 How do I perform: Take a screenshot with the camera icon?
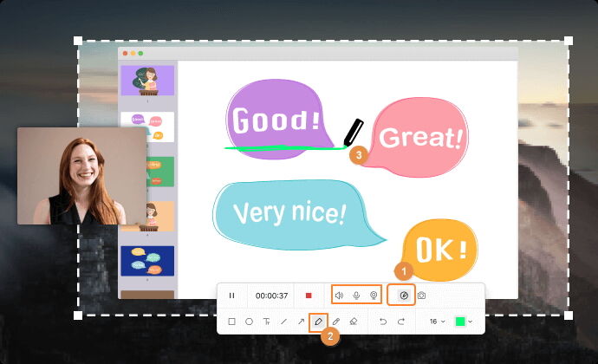click(421, 296)
